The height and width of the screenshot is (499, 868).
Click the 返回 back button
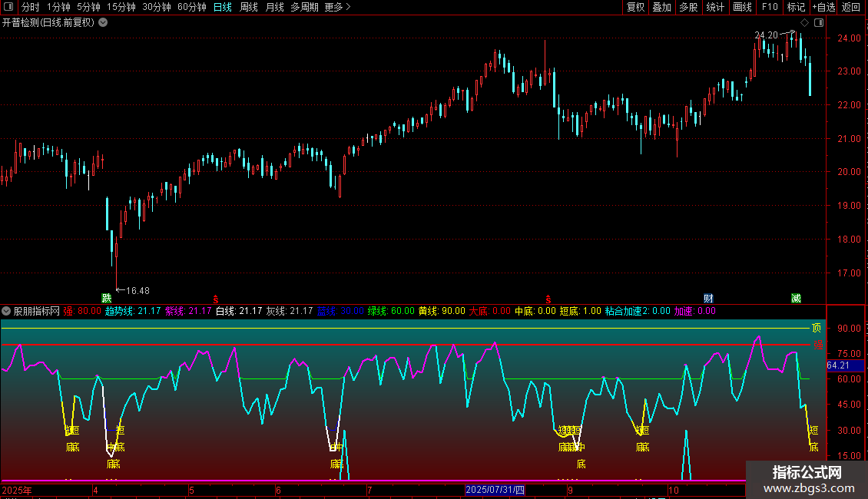click(851, 7)
